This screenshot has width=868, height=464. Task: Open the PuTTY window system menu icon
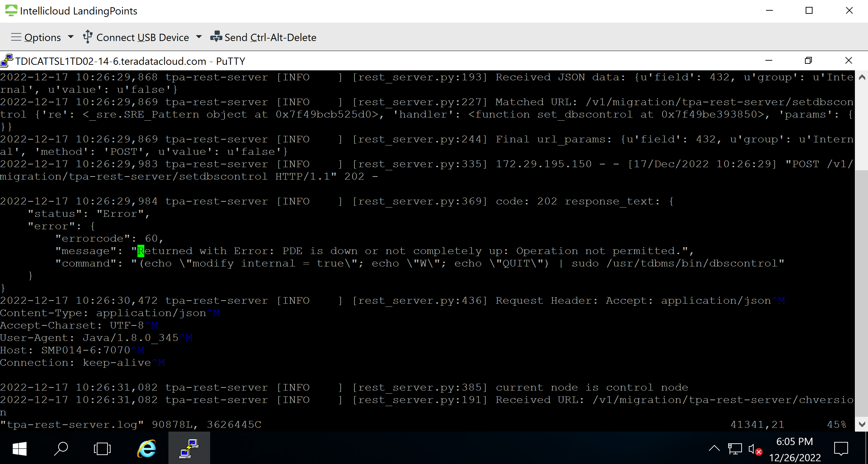coord(7,61)
